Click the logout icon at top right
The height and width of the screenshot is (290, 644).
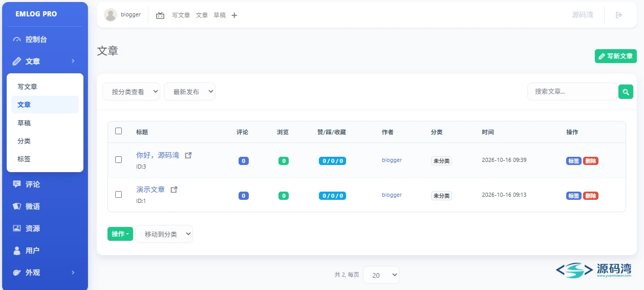[618, 15]
